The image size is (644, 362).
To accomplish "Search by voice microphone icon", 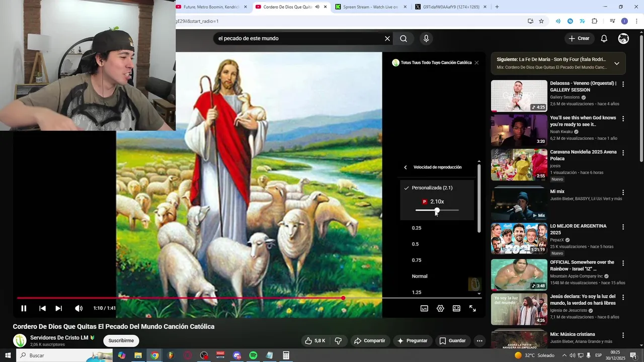I will tap(426, 39).
